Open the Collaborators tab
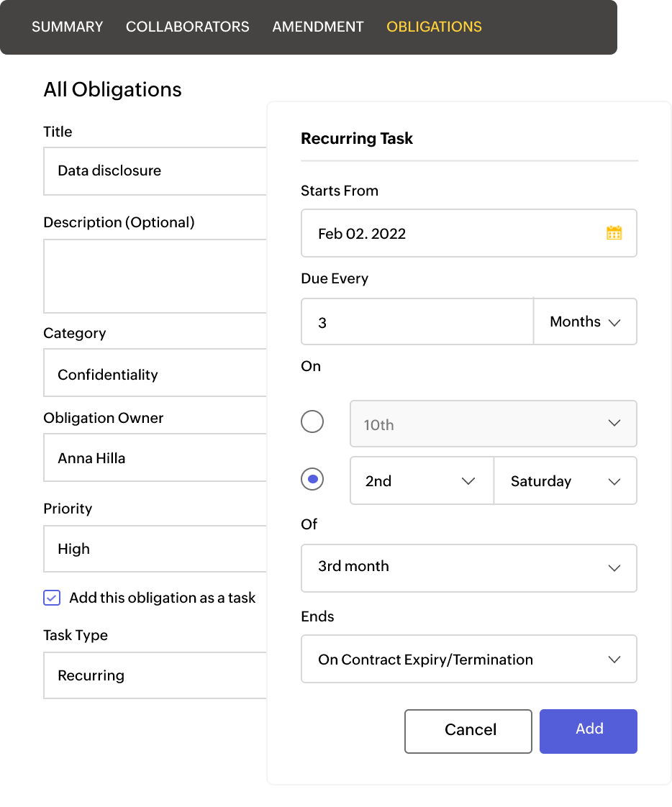The image size is (672, 807). point(188,27)
